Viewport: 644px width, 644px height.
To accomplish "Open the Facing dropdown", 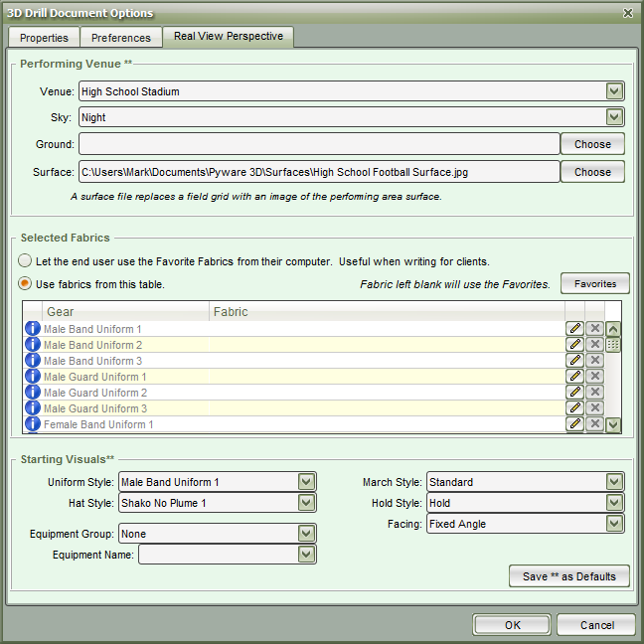I will coord(614,523).
